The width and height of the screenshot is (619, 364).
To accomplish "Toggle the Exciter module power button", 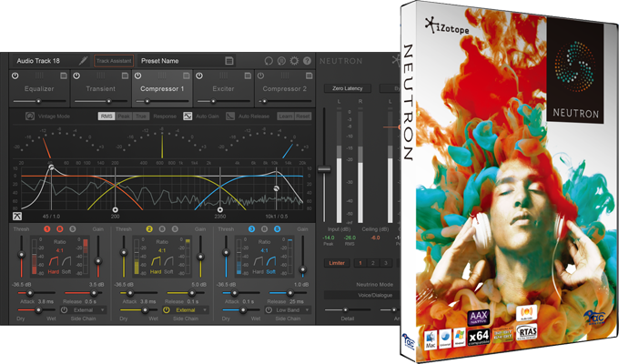I will click(x=199, y=76).
